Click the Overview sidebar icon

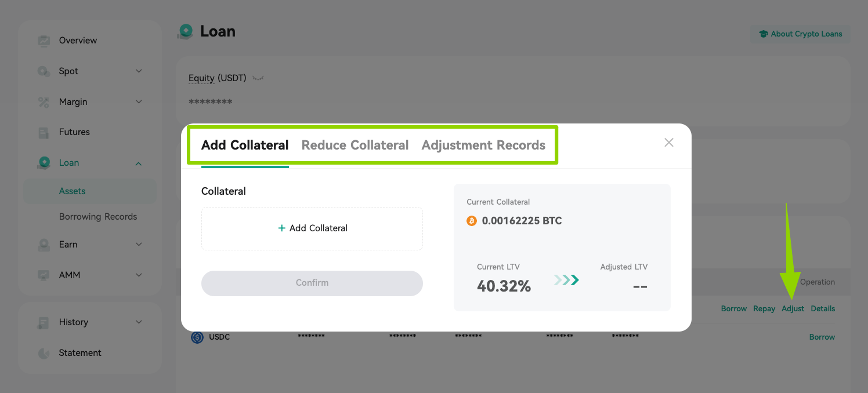44,41
